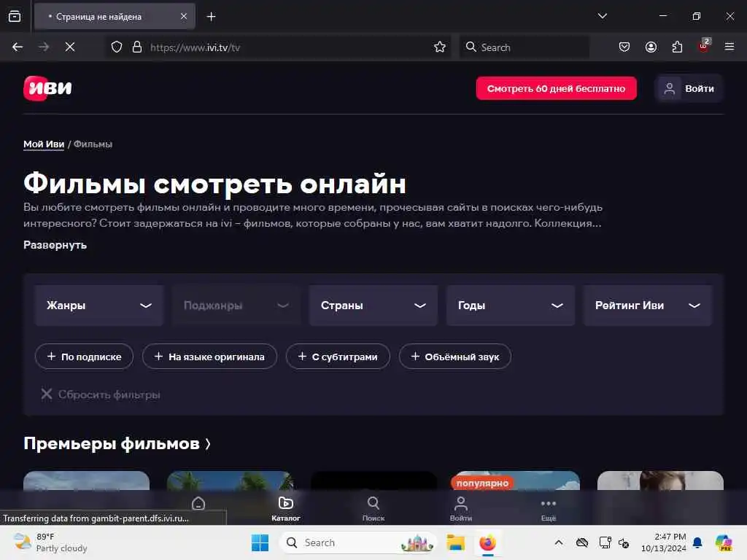List all tabs dropdown arrow

[602, 16]
